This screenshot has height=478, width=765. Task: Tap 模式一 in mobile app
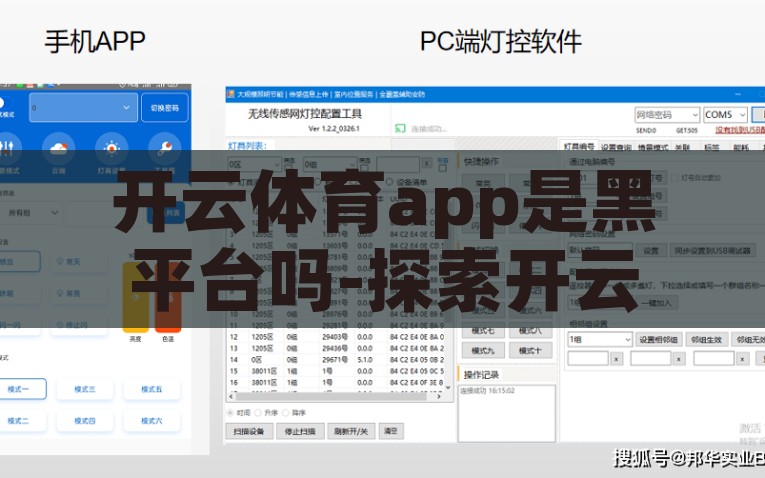click(19, 389)
